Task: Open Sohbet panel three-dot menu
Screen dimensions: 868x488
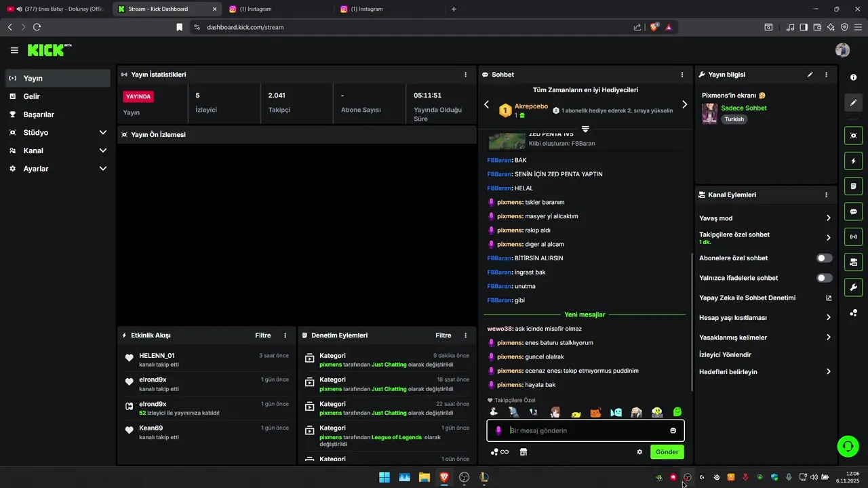Action: 682,75
